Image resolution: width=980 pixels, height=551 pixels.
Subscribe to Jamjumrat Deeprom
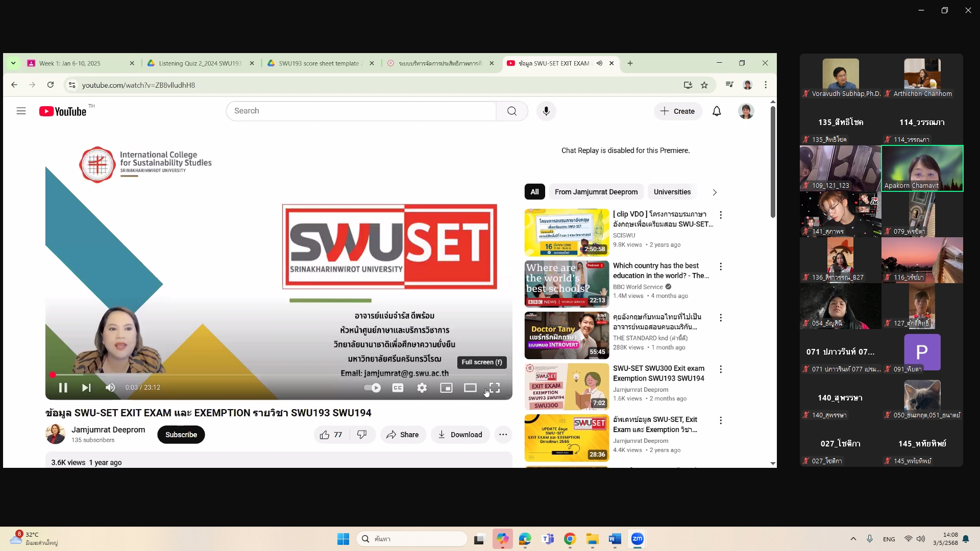(181, 435)
